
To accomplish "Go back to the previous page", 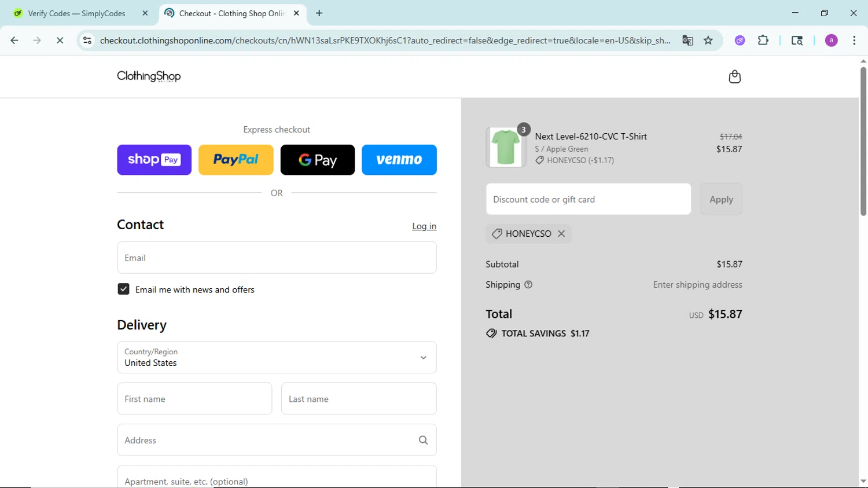I will pos(14,41).
